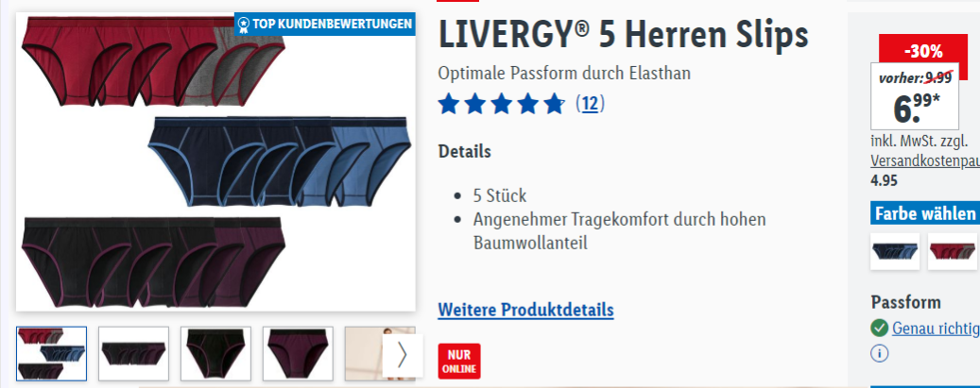Open Weitere Produktdetails link
980x388 pixels.
pos(525,310)
